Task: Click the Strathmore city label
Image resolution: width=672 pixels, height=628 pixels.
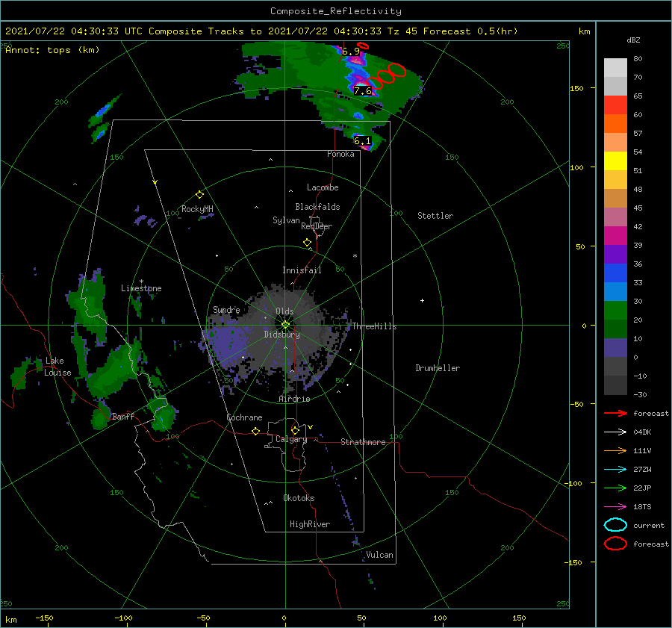Action: [363, 442]
